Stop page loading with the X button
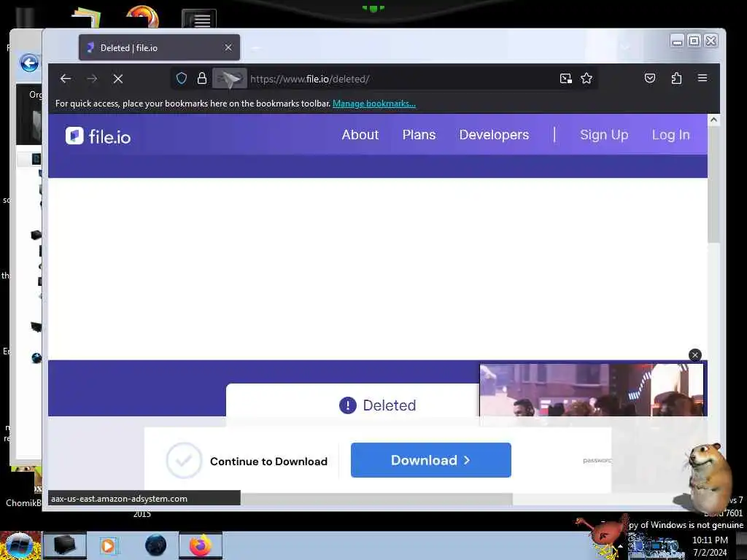Image resolution: width=747 pixels, height=560 pixels. click(118, 79)
